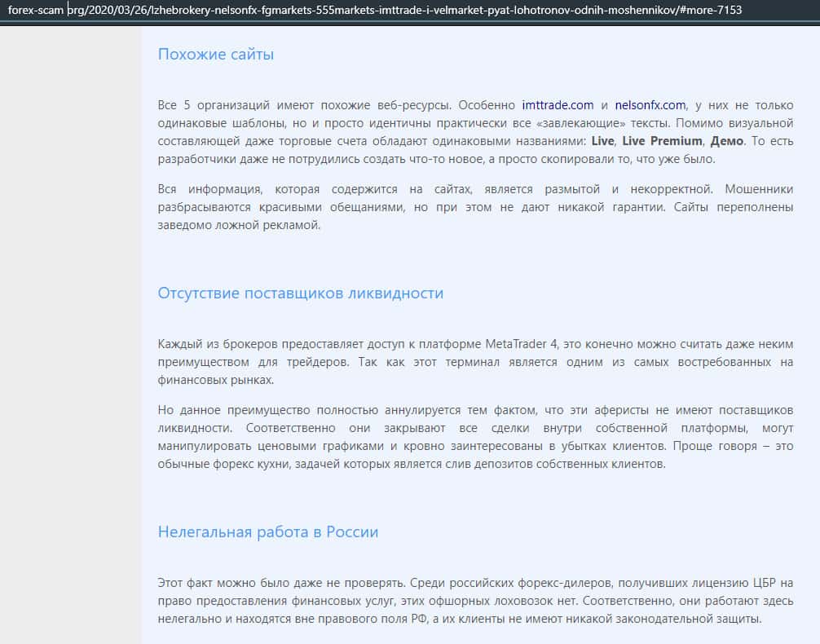Click the paragraph starting 'Но данное преимущество'
Image resolution: width=820 pixels, height=644 pixels.
tap(475, 437)
